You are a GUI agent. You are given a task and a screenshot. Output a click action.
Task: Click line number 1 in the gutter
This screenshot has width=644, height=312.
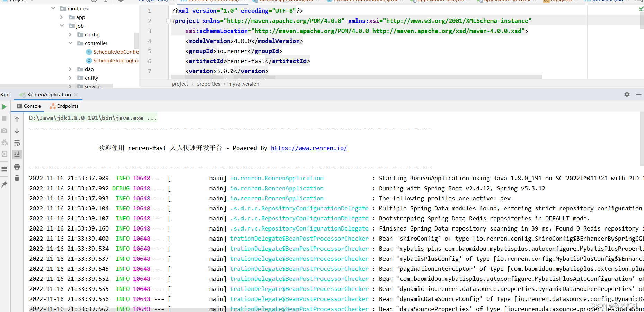click(150, 11)
